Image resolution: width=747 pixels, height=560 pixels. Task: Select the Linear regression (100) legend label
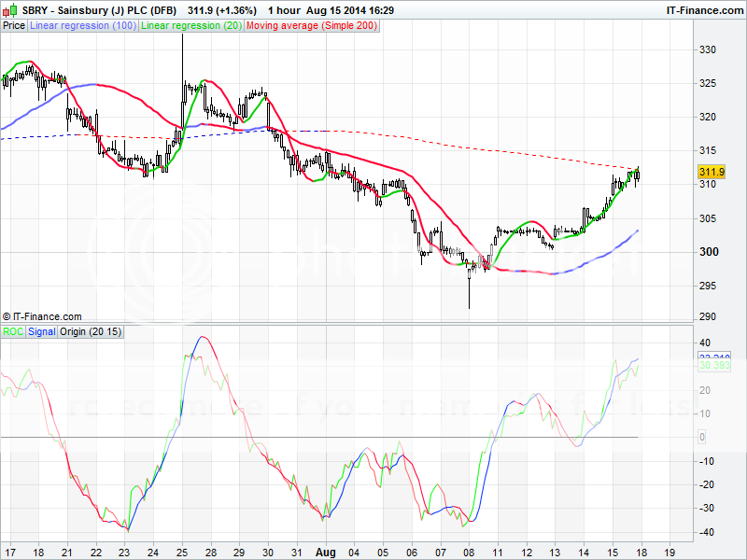pyautogui.click(x=83, y=26)
